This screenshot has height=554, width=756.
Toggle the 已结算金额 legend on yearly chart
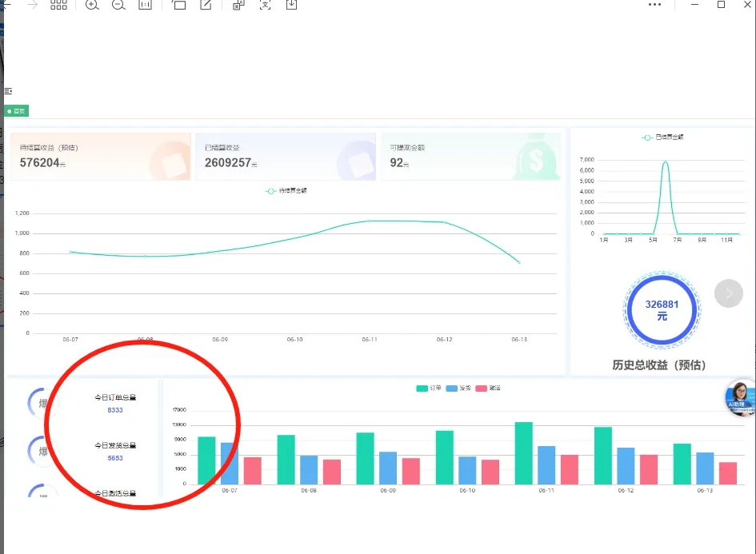coord(662,138)
